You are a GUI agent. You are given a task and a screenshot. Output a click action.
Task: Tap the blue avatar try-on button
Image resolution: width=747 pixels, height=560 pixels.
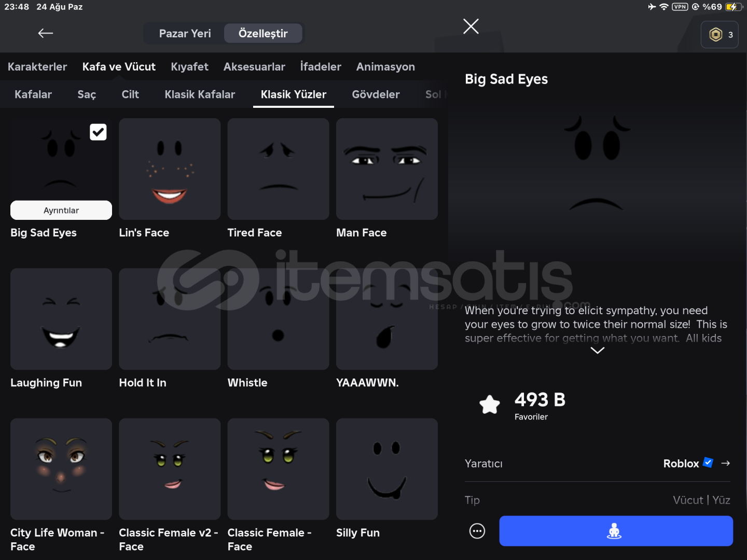tap(616, 531)
